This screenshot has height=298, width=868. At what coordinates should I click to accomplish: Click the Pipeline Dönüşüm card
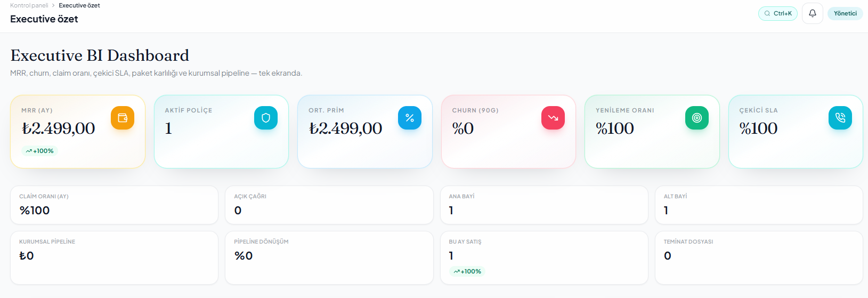(x=329, y=257)
